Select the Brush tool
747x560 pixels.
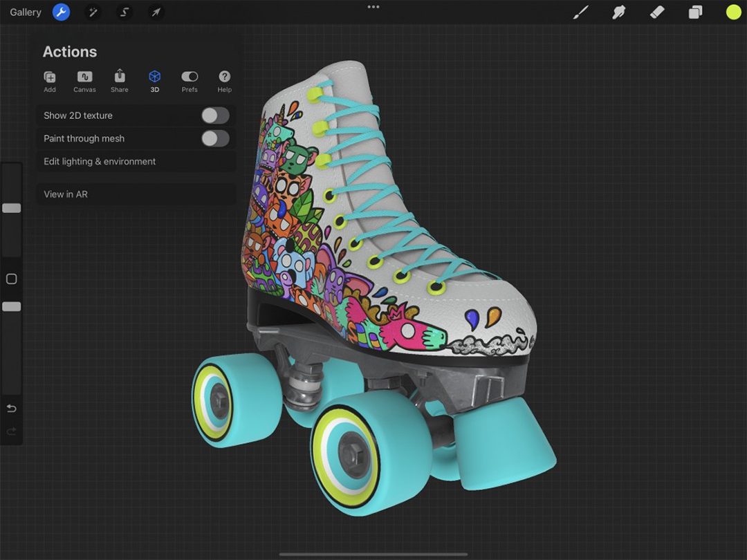pyautogui.click(x=581, y=12)
